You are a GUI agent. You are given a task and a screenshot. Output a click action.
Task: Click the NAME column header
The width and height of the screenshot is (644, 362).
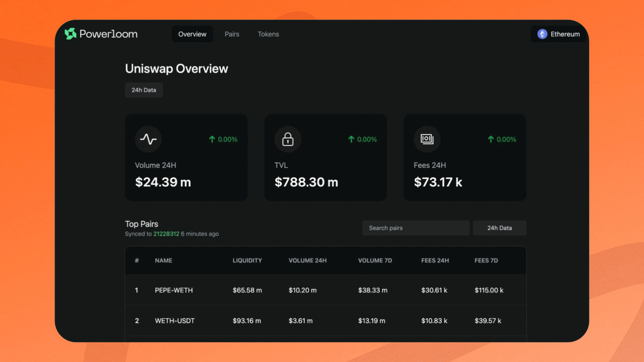pos(164,261)
